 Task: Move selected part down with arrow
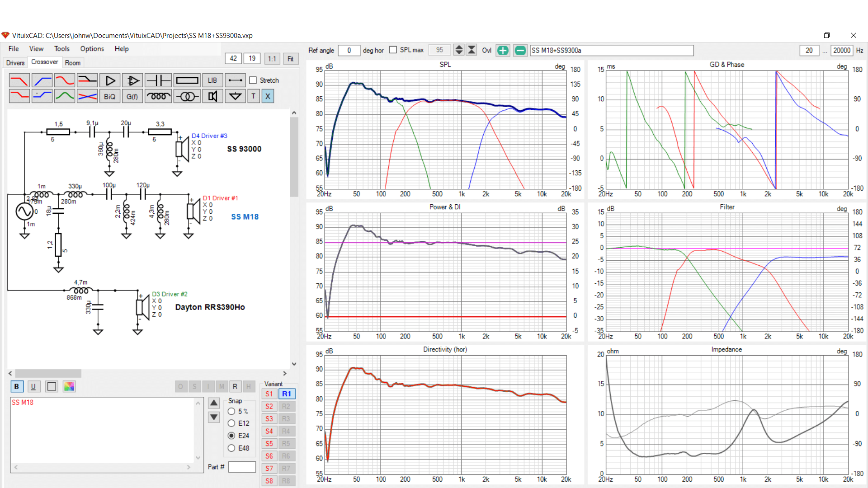(x=214, y=417)
